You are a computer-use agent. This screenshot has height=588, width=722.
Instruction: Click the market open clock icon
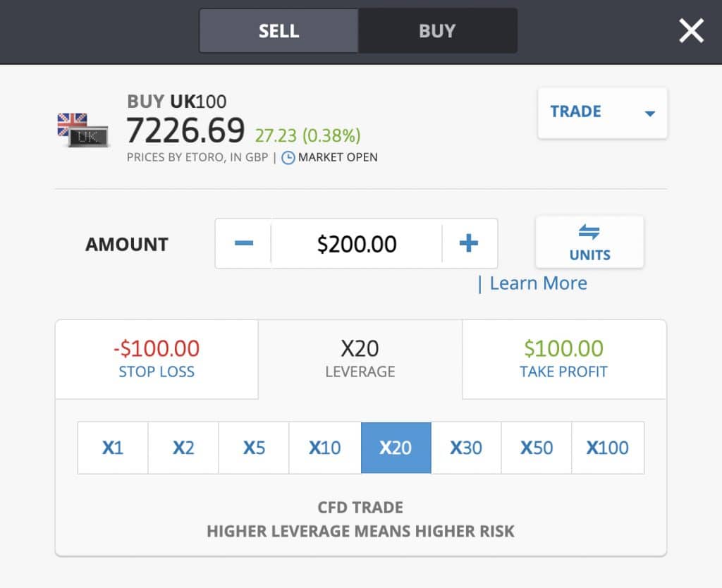click(x=288, y=158)
